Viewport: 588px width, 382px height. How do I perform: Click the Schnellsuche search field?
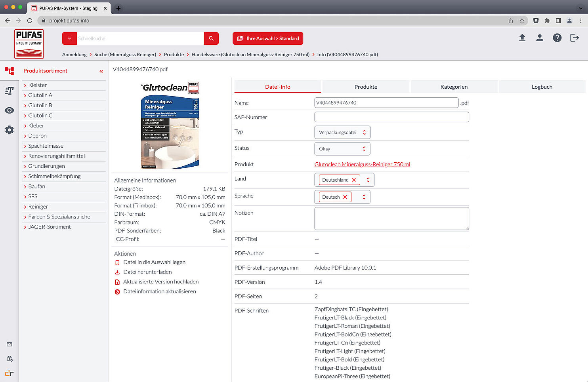(140, 38)
